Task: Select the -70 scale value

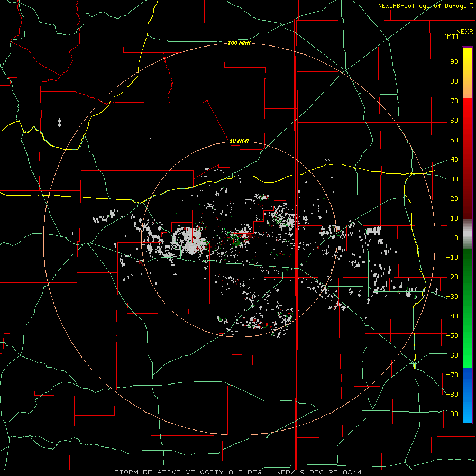Action: (x=452, y=375)
